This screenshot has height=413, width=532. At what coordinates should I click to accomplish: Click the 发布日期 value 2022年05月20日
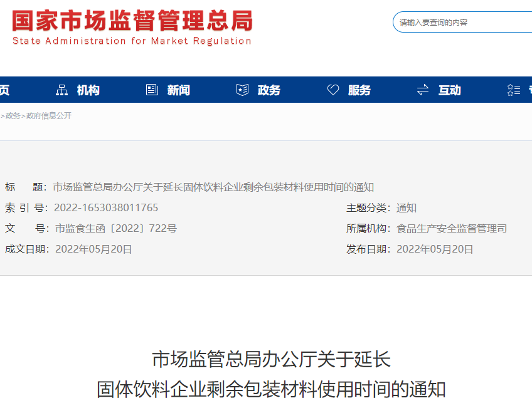click(x=435, y=249)
